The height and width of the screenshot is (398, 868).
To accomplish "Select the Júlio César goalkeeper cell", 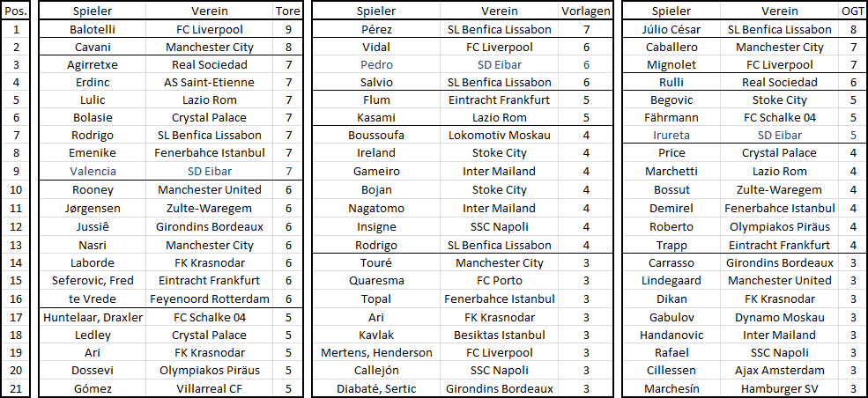I will [x=671, y=29].
